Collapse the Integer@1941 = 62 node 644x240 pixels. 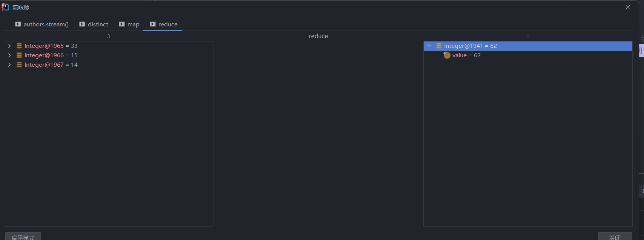tap(429, 46)
